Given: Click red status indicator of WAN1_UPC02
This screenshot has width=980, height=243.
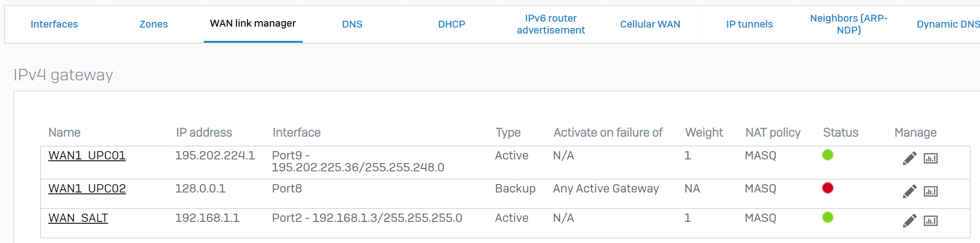Looking at the screenshot, I should point(828,188).
